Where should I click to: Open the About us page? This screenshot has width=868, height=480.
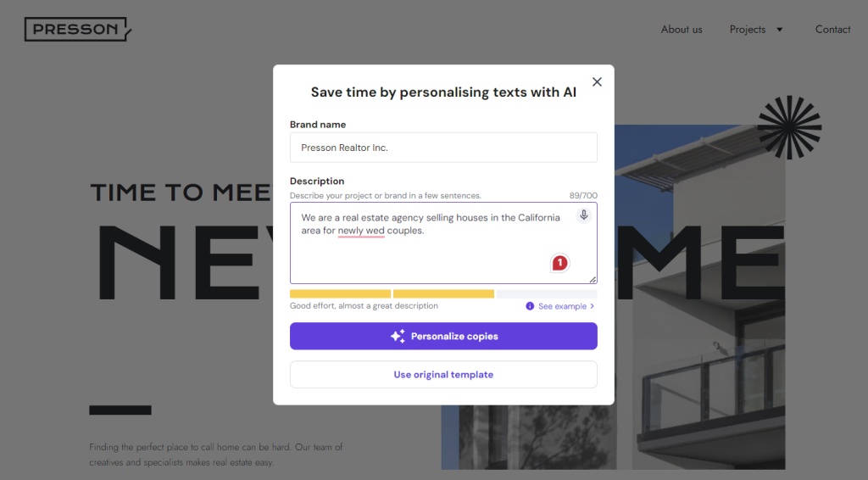(x=682, y=30)
